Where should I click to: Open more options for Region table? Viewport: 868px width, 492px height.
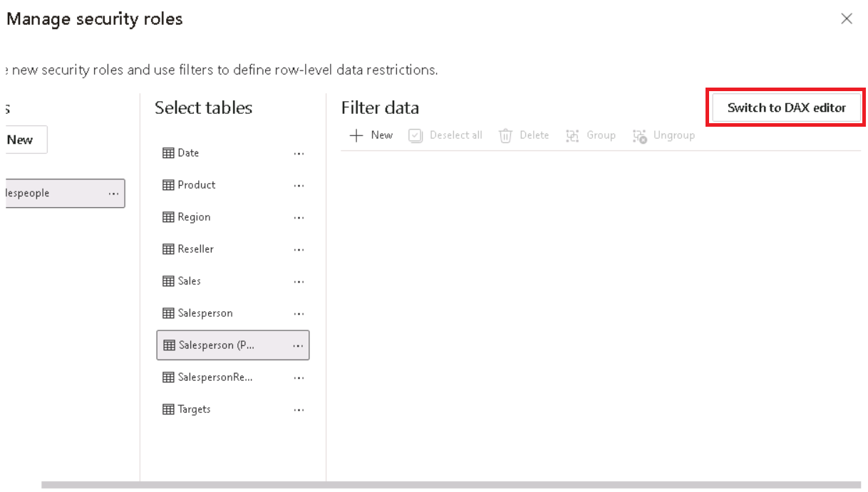pyautogui.click(x=299, y=218)
